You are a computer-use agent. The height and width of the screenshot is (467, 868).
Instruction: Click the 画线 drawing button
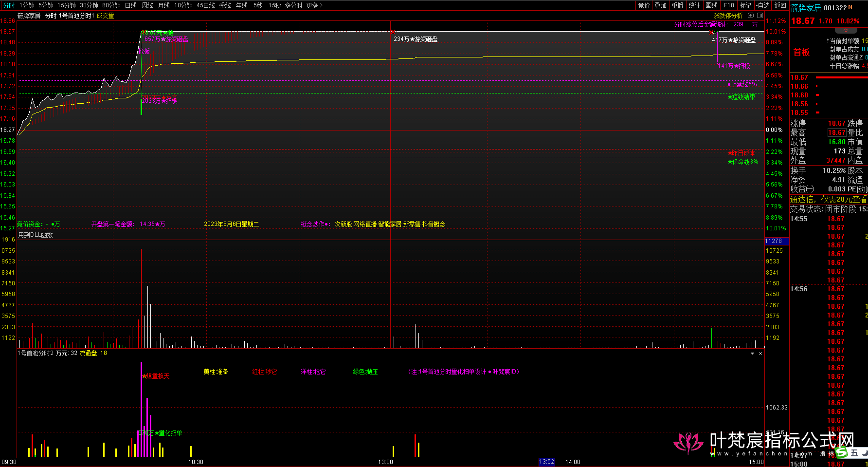[x=712, y=5]
